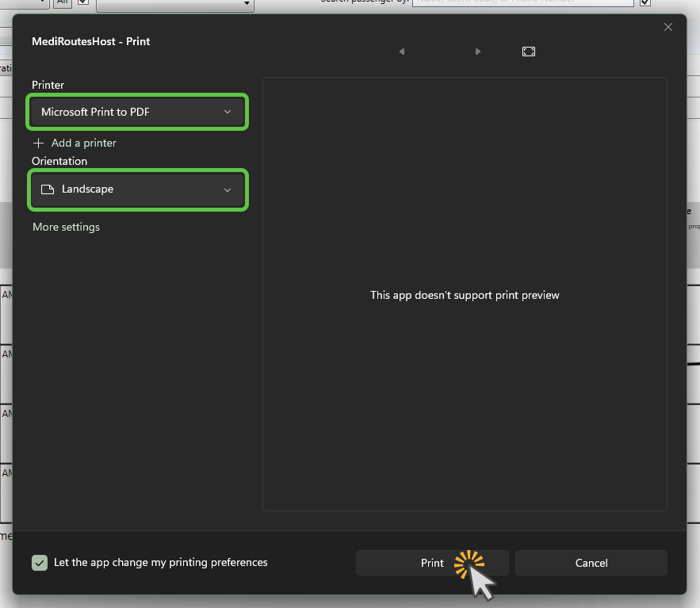The height and width of the screenshot is (608, 700).
Task: Click the All button in the toolbar
Action: click(62, 2)
